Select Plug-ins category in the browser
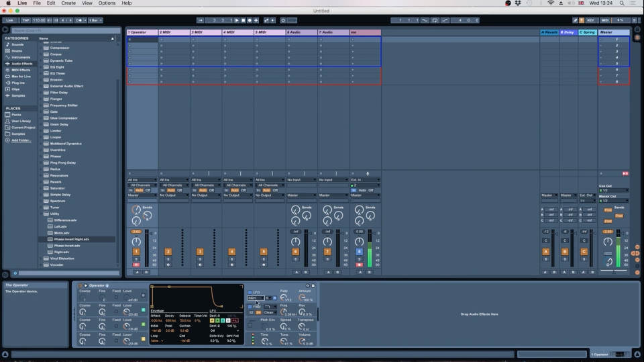The image size is (644, 362). [18, 83]
